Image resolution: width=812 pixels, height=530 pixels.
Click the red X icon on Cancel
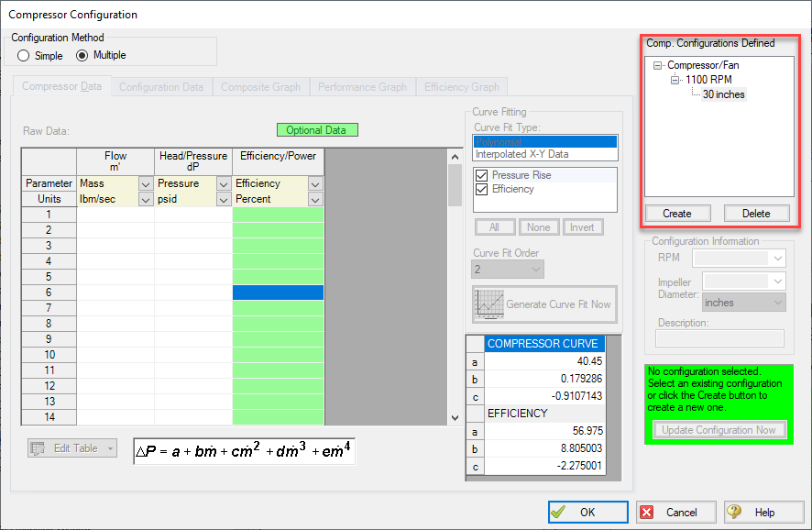647,513
